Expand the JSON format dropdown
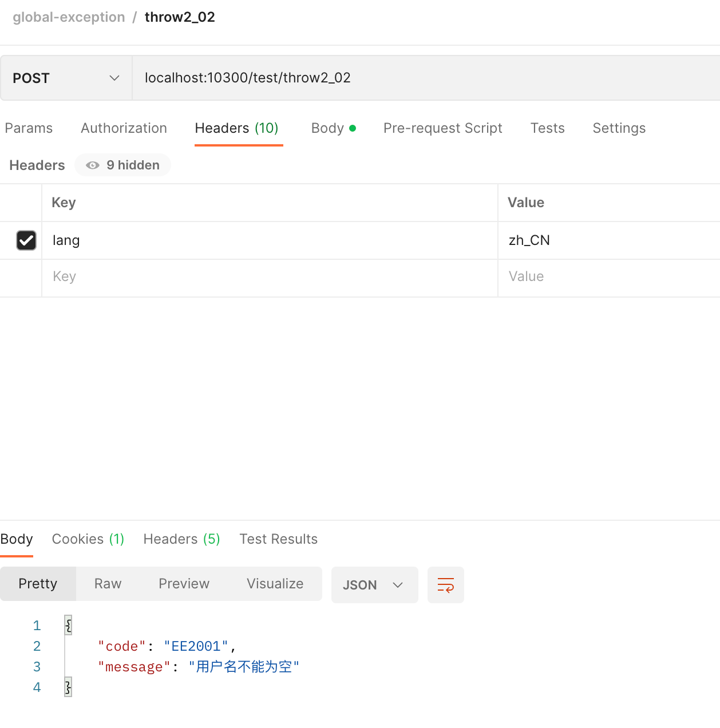This screenshot has width=720, height=728. click(374, 585)
